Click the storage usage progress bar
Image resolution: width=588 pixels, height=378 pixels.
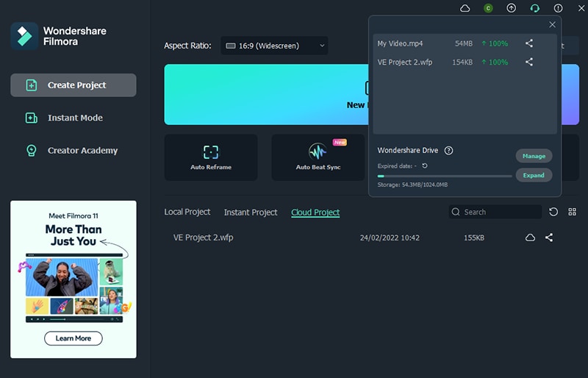coord(445,176)
